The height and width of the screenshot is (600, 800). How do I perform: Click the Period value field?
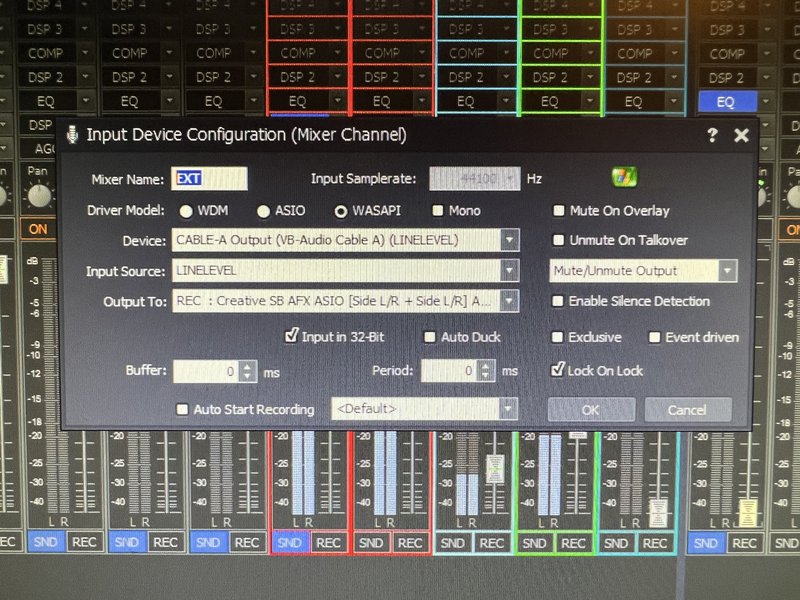click(x=449, y=370)
